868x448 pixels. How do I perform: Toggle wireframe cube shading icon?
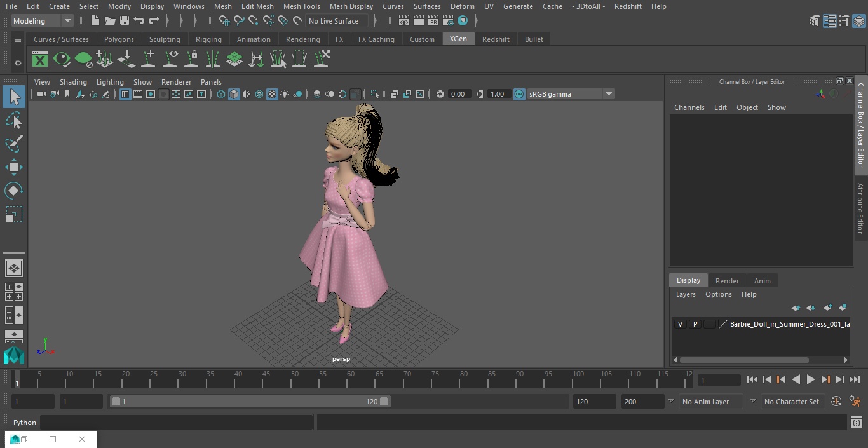coord(221,94)
